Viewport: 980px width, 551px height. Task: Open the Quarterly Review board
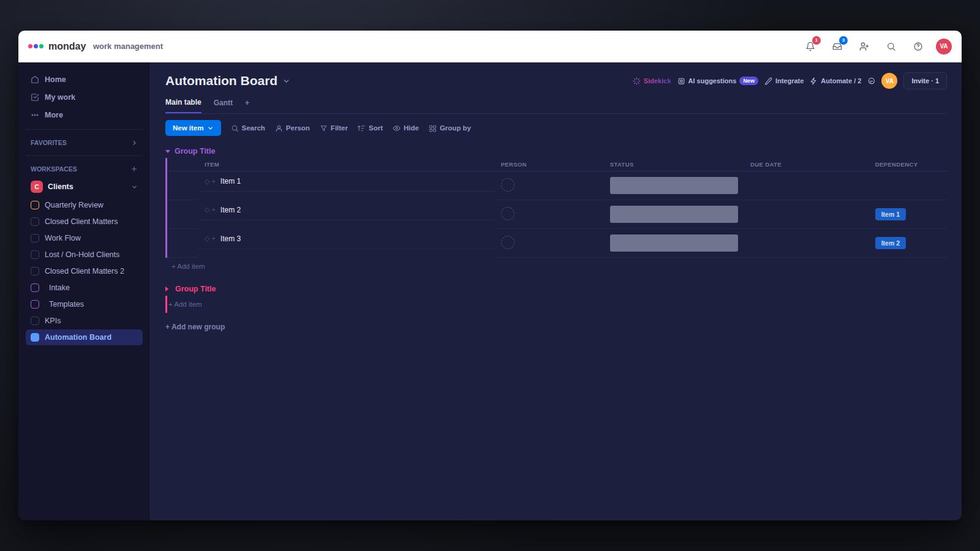click(x=85, y=205)
